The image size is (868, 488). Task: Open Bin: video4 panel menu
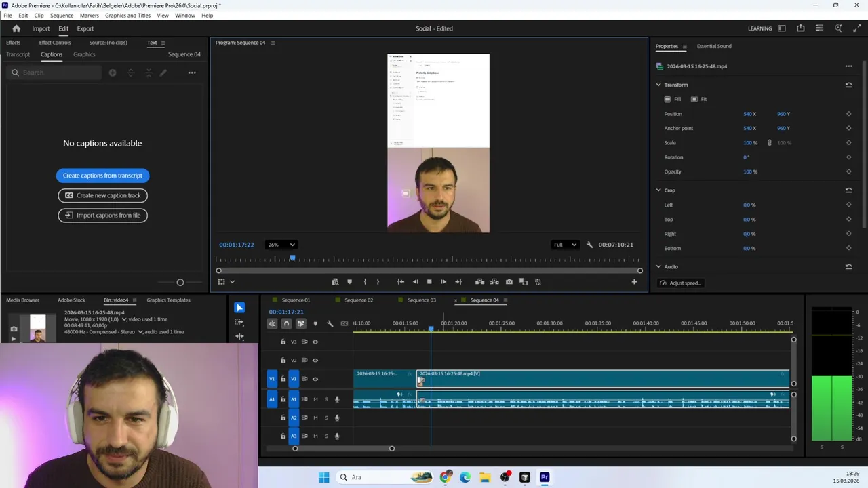(x=134, y=300)
